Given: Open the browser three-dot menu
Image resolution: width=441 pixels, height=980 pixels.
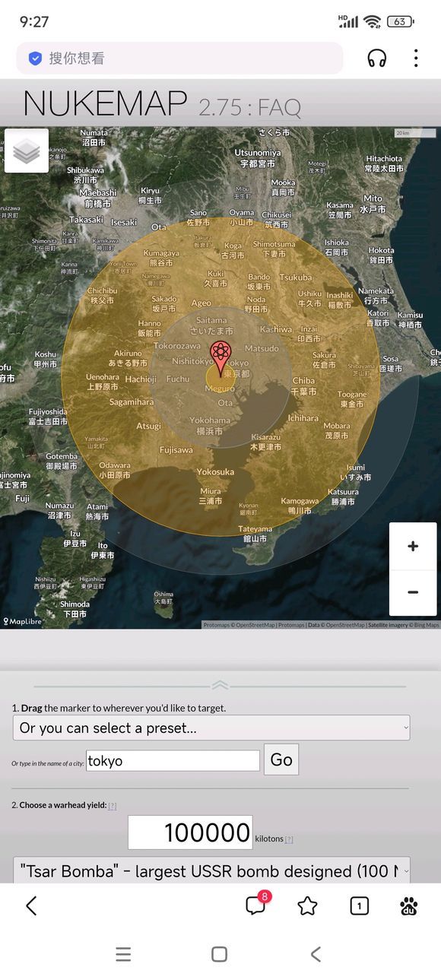Looking at the screenshot, I should pos(416,58).
